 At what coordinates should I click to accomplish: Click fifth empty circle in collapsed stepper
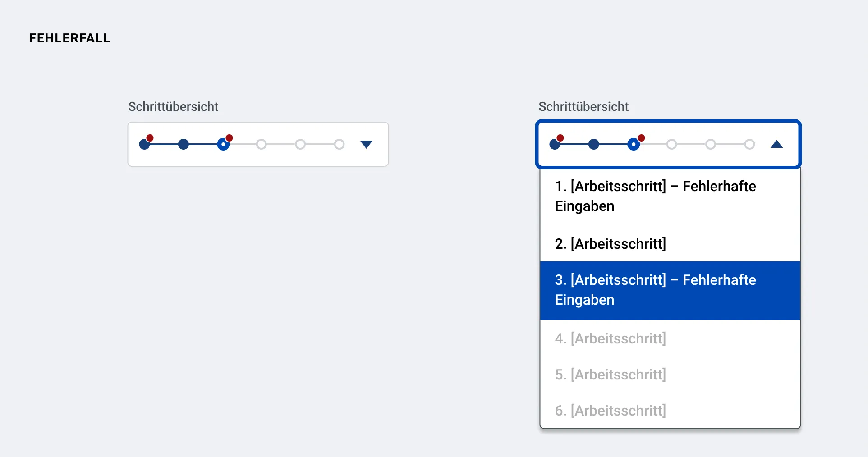pyautogui.click(x=300, y=144)
